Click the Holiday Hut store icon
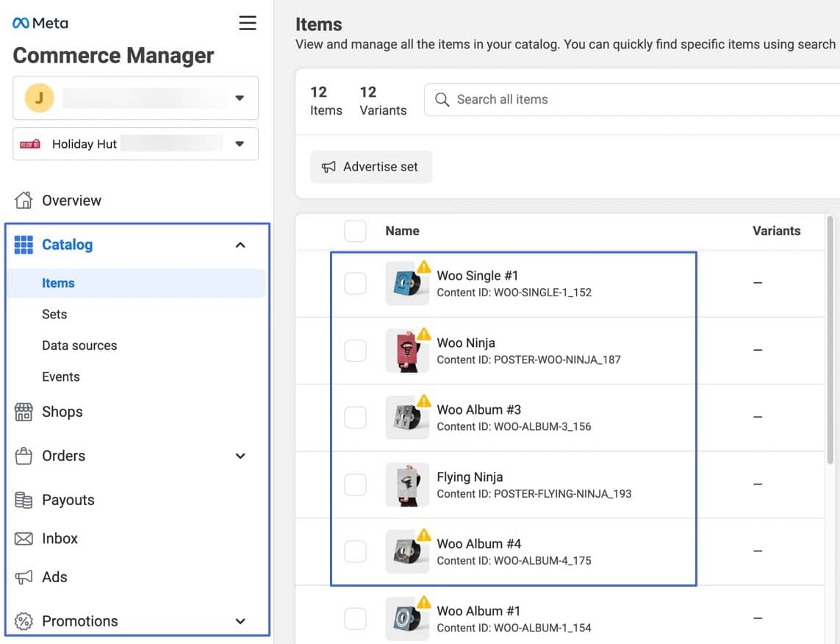The width and height of the screenshot is (840, 644). tap(30, 143)
